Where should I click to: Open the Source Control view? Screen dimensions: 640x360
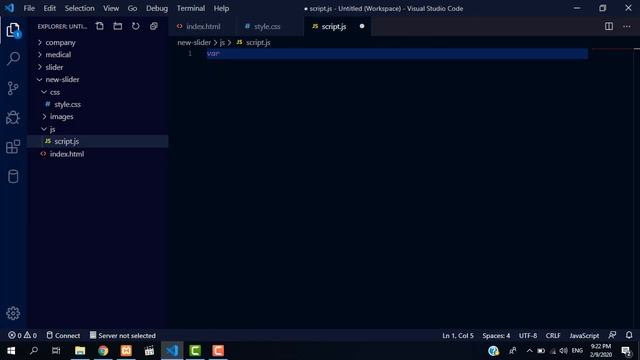13,88
